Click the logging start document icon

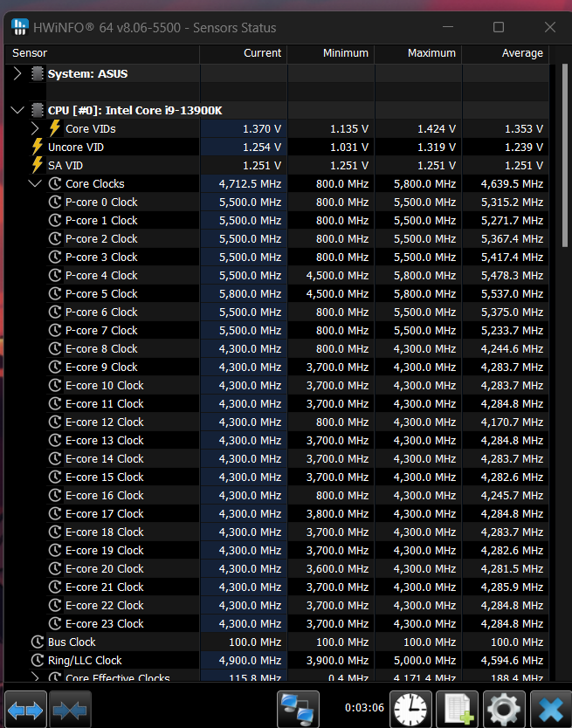pyautogui.click(x=458, y=709)
